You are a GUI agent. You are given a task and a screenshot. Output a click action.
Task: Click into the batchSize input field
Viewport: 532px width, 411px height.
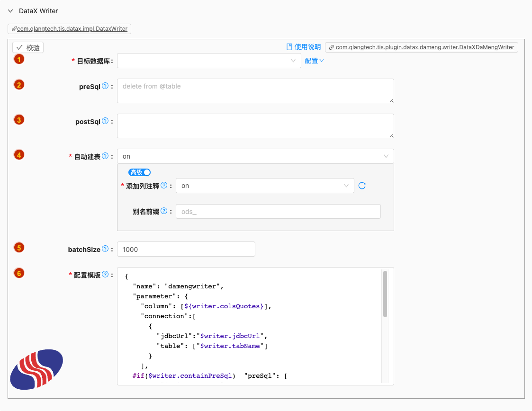point(186,249)
